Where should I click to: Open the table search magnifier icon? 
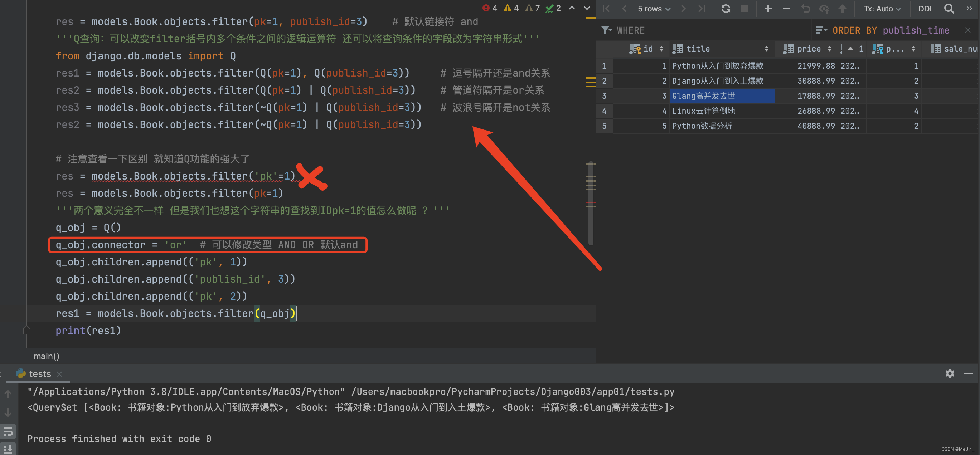coord(949,8)
